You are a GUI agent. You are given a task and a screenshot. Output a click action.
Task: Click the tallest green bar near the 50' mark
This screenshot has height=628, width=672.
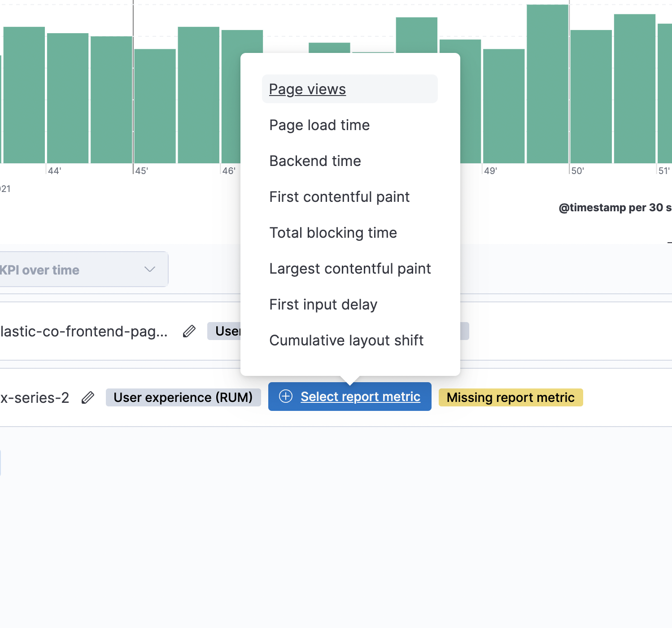click(546, 81)
